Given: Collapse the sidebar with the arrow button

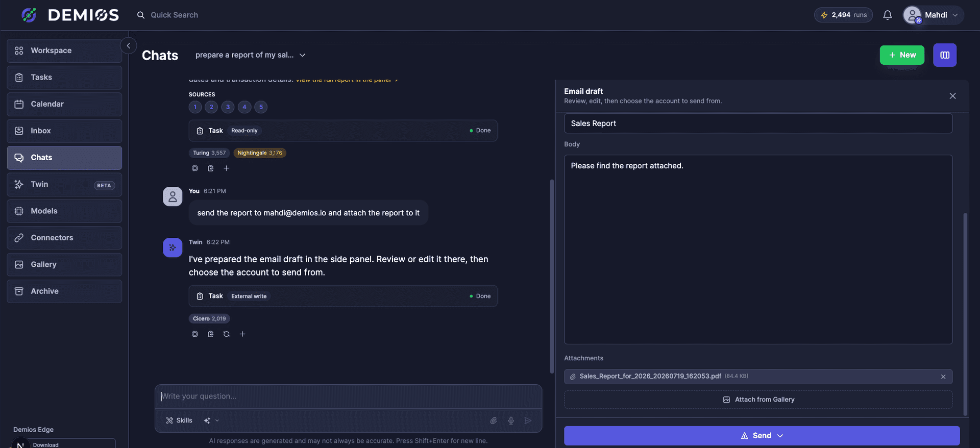Looking at the screenshot, I should [129, 45].
